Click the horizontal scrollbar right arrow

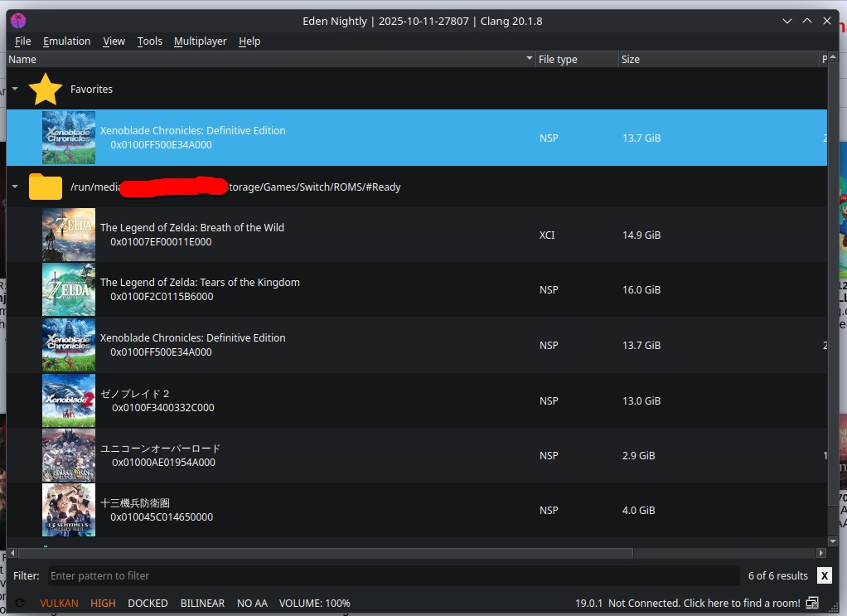pyautogui.click(x=821, y=553)
